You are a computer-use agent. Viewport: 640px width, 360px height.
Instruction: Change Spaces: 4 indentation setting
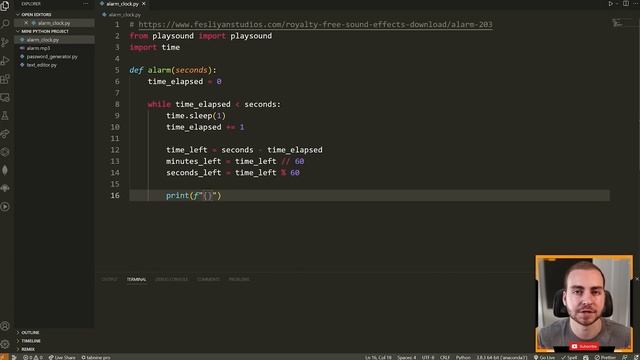[406, 357]
